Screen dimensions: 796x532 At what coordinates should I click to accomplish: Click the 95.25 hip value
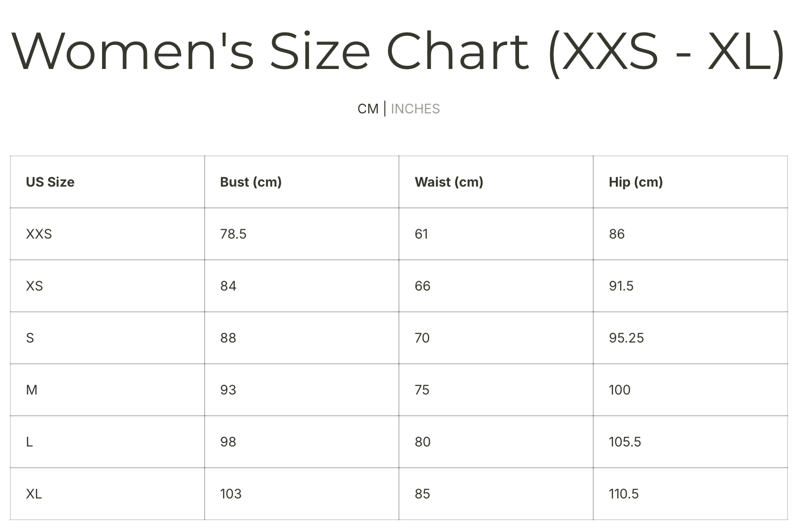pyautogui.click(x=626, y=338)
